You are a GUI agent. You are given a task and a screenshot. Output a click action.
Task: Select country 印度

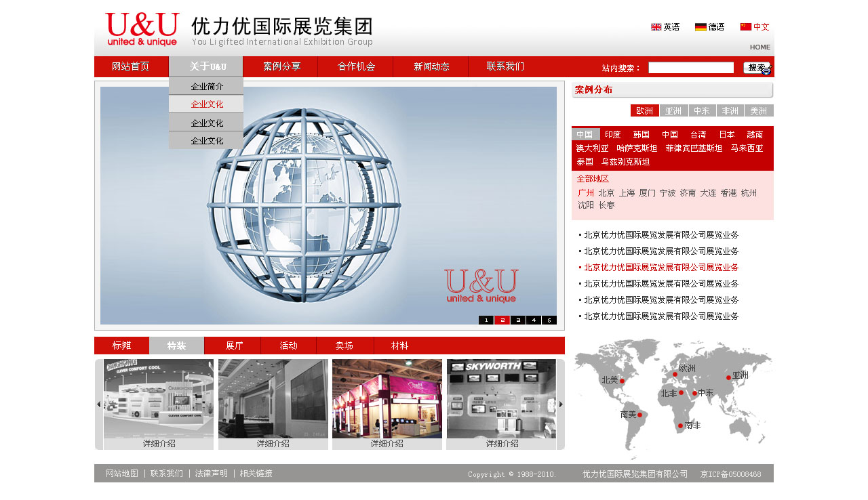tap(613, 135)
